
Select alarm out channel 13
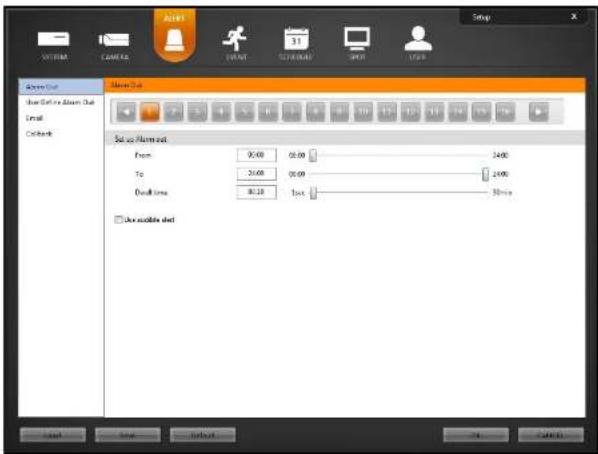click(434, 112)
